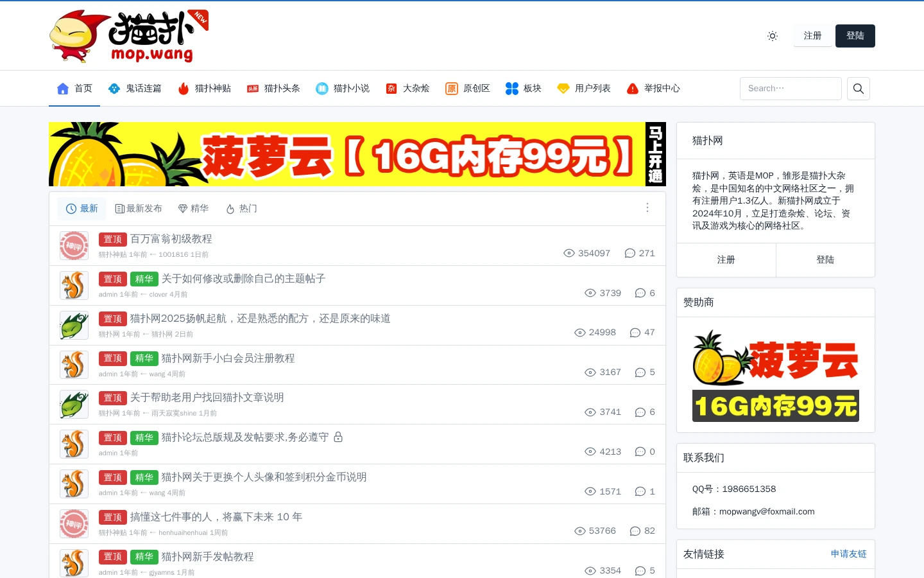Click username henhuaihenhuai in post meta

183,532
